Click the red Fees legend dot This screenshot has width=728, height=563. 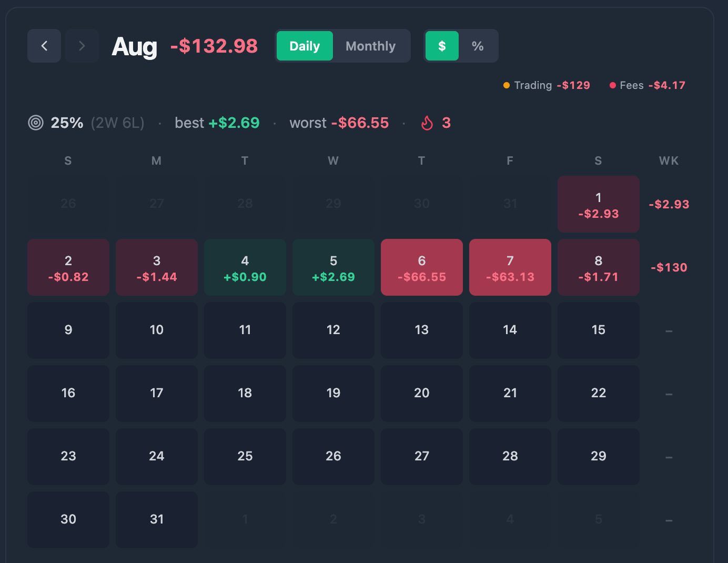coord(613,85)
